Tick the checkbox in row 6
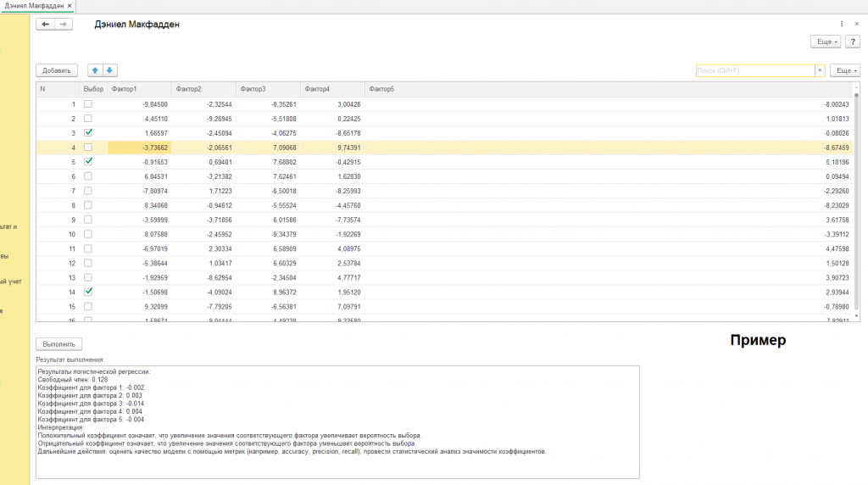Screen dimensions: 868x485 coord(88,176)
